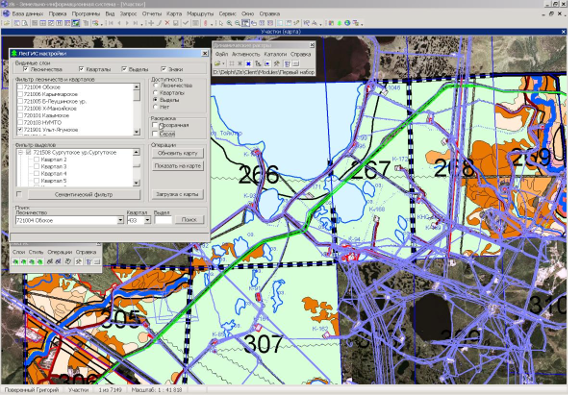568x395 pixels.
Task: Click the open folder icon in dynamic rasters window
Action: coord(217,63)
